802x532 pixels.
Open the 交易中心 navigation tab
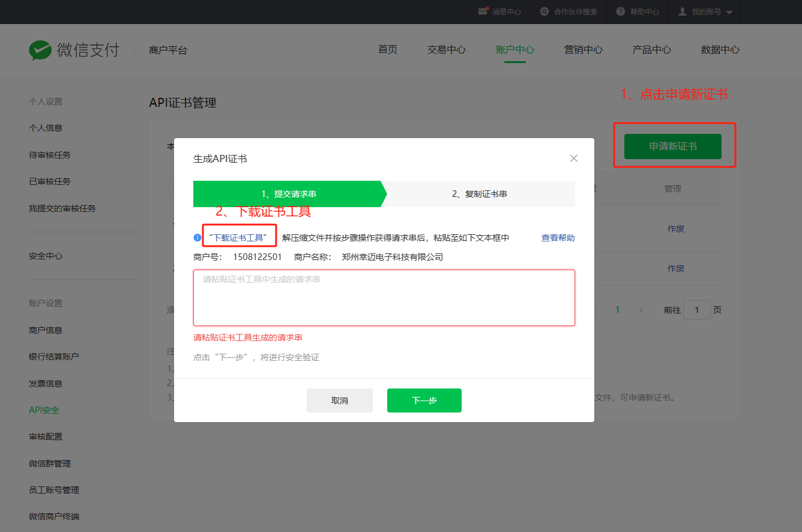point(447,50)
